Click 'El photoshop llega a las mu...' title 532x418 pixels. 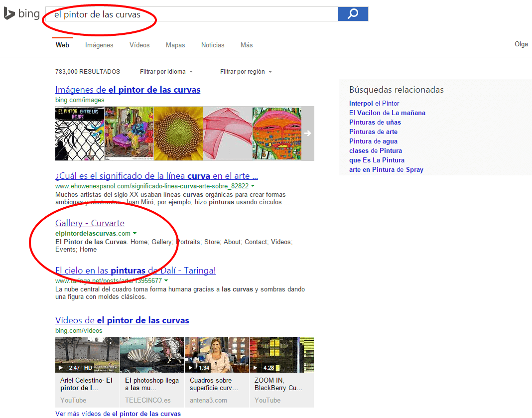point(151,384)
